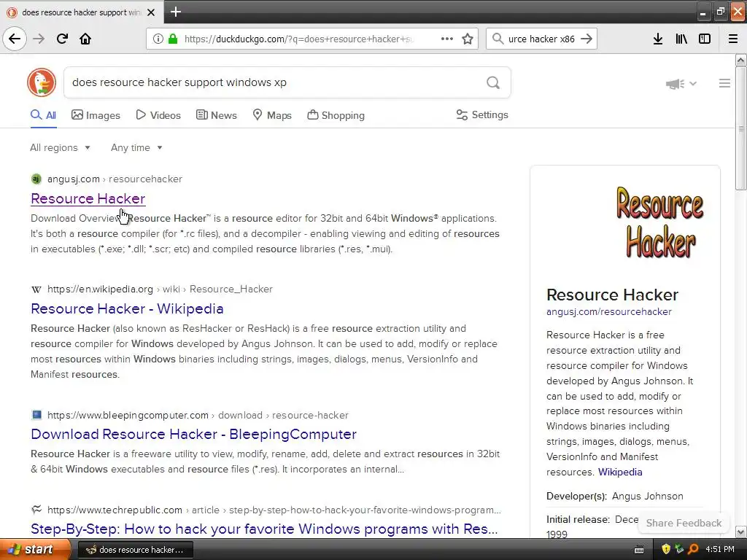The image size is (747, 560).
Task: Click the angusj.com favicon
Action: coord(36,179)
